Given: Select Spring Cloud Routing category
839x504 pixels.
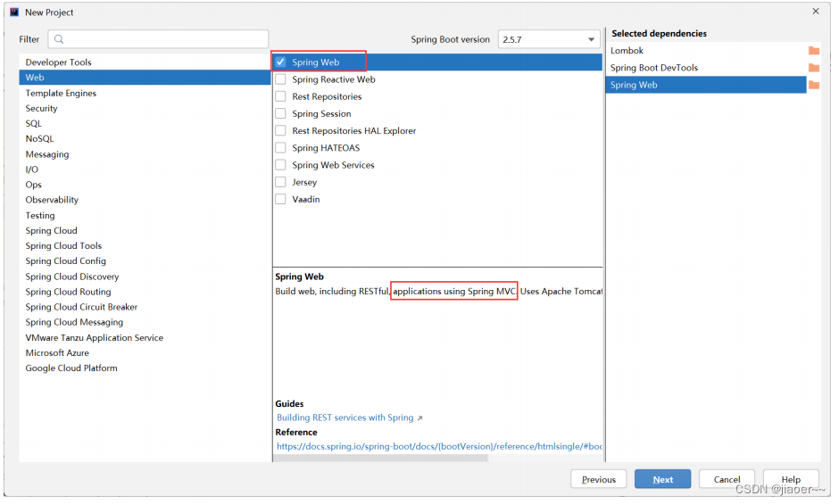Looking at the screenshot, I should [145, 292].
